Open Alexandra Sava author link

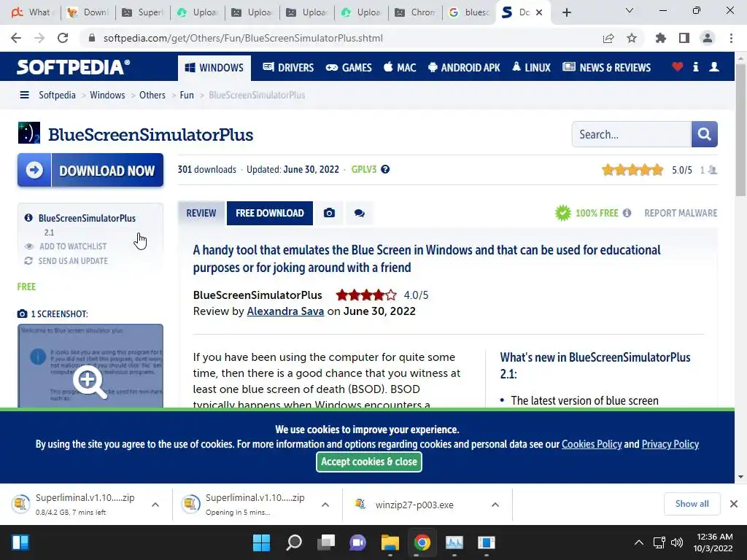coord(285,311)
